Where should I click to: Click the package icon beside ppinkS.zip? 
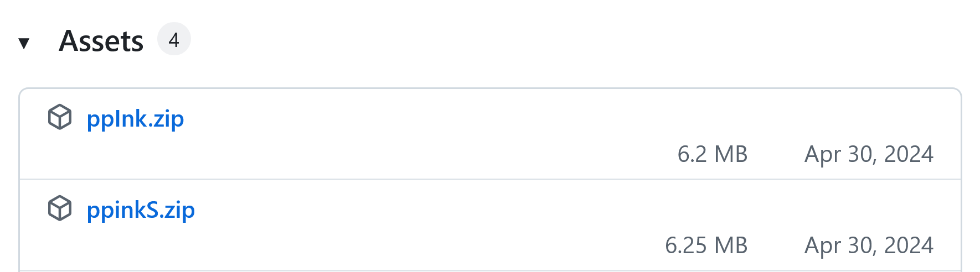(x=60, y=208)
